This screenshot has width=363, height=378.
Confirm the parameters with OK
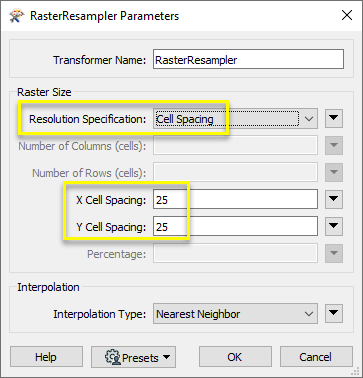point(235,357)
